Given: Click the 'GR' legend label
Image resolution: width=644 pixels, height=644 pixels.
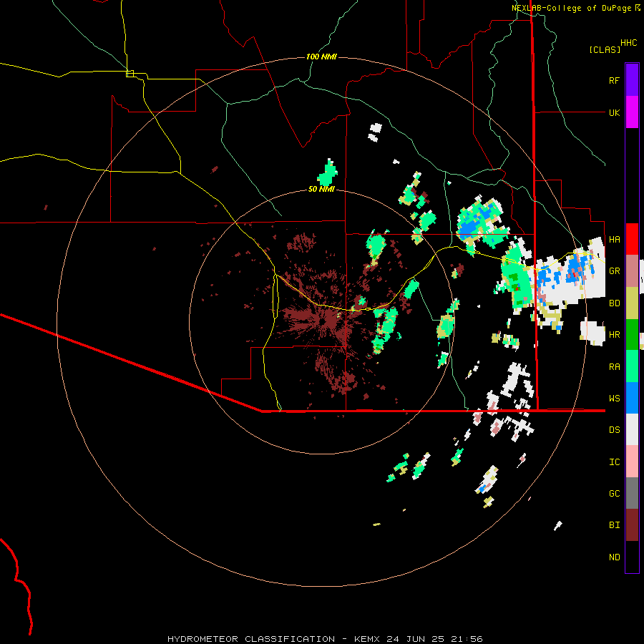Looking at the screenshot, I should pos(614,271).
